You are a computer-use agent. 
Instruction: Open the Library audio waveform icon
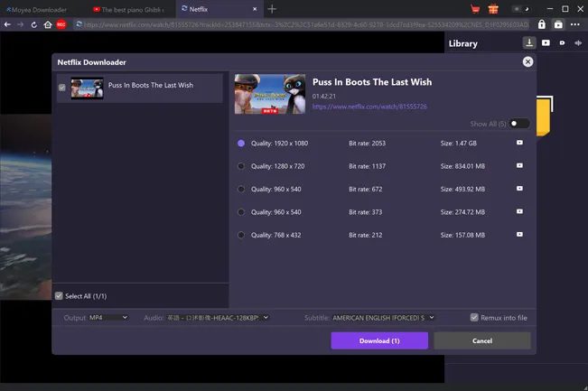coord(578,42)
